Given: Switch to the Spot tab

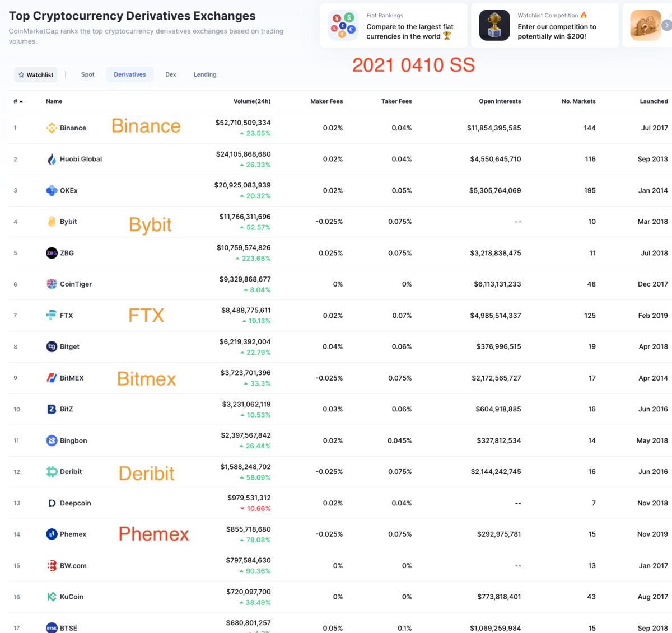Looking at the screenshot, I should (87, 74).
